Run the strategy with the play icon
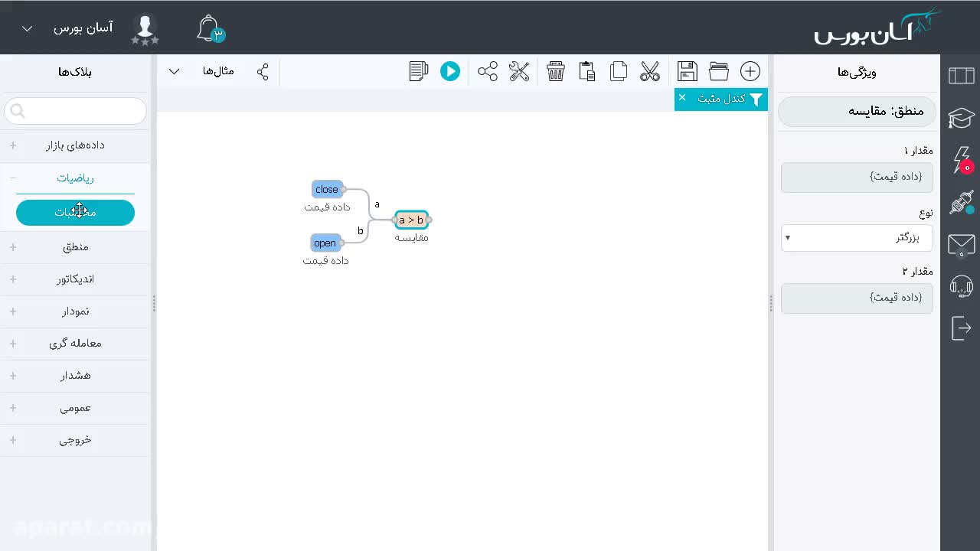The image size is (980, 551). 450,71
